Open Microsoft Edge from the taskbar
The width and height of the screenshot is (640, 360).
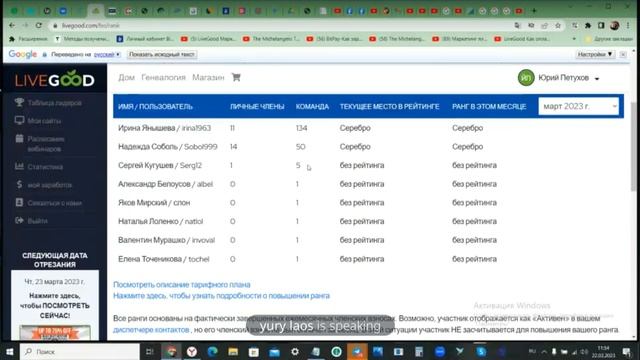pos(212,351)
